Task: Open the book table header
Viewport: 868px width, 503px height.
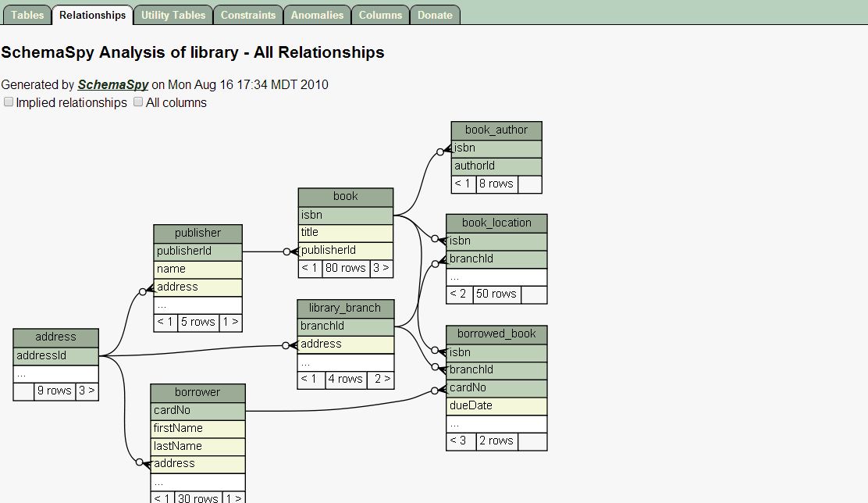Action: tap(345, 197)
